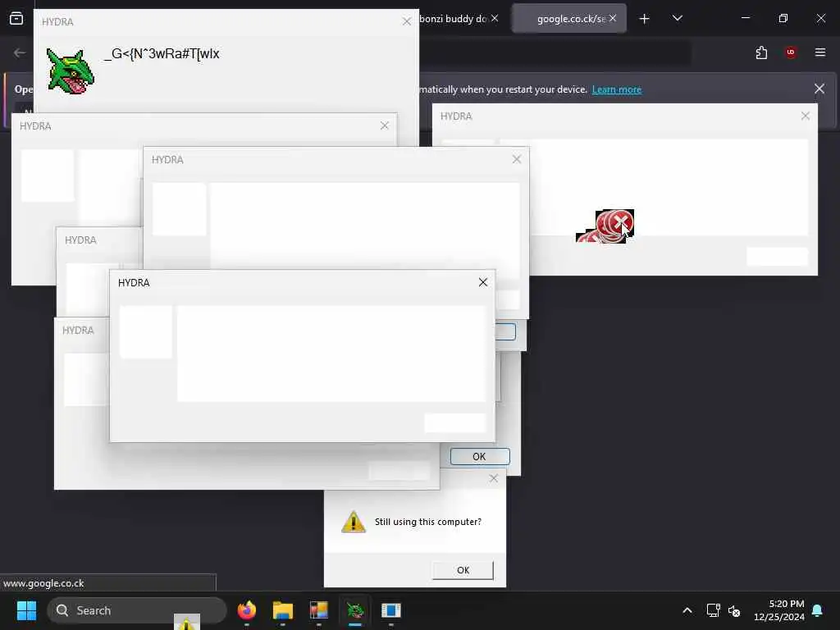Click the Learn more link

pos(617,89)
